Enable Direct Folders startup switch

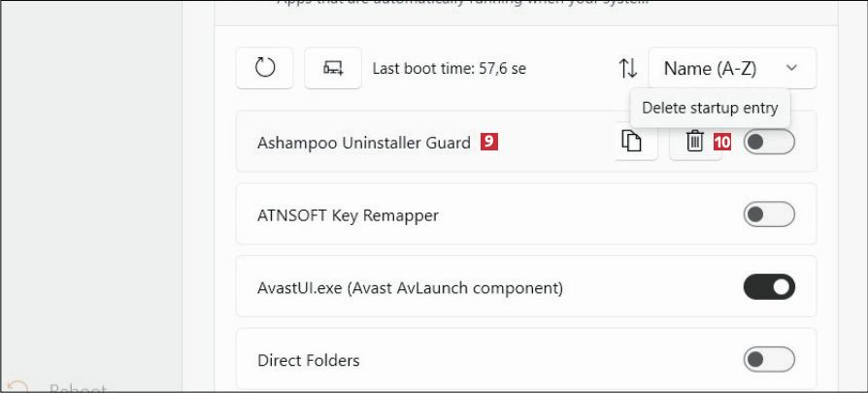point(769,360)
